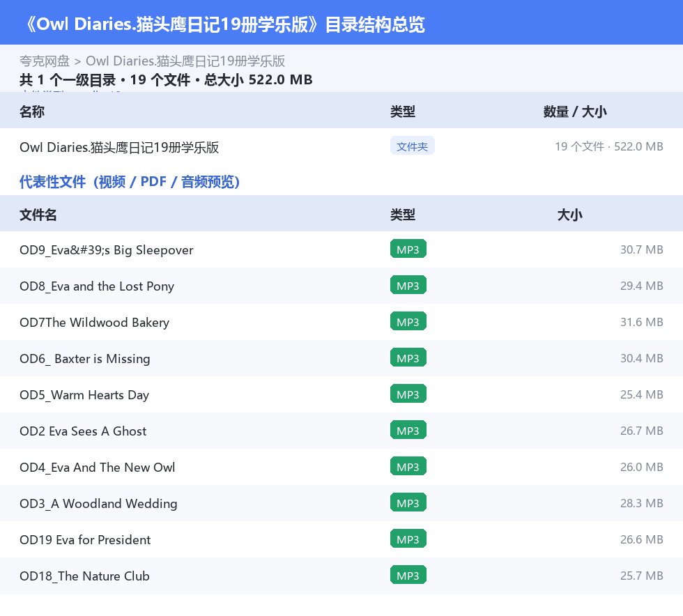This screenshot has width=683, height=616.
Task: Click the 数量 / 大小 column header
Action: (575, 111)
